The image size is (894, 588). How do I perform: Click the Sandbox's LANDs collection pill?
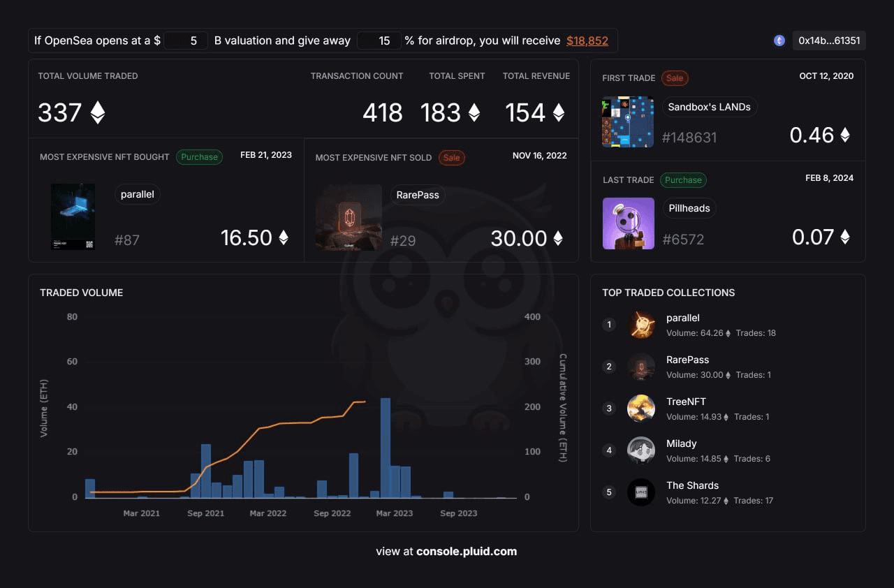(x=710, y=107)
